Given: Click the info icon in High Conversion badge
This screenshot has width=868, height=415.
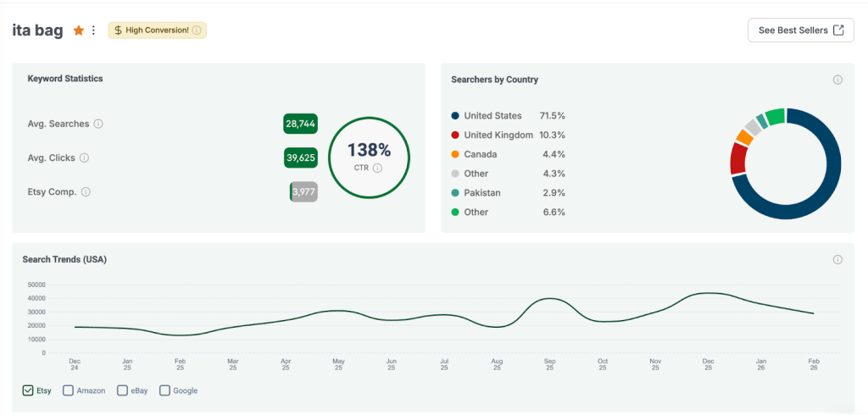Looking at the screenshot, I should point(197,30).
